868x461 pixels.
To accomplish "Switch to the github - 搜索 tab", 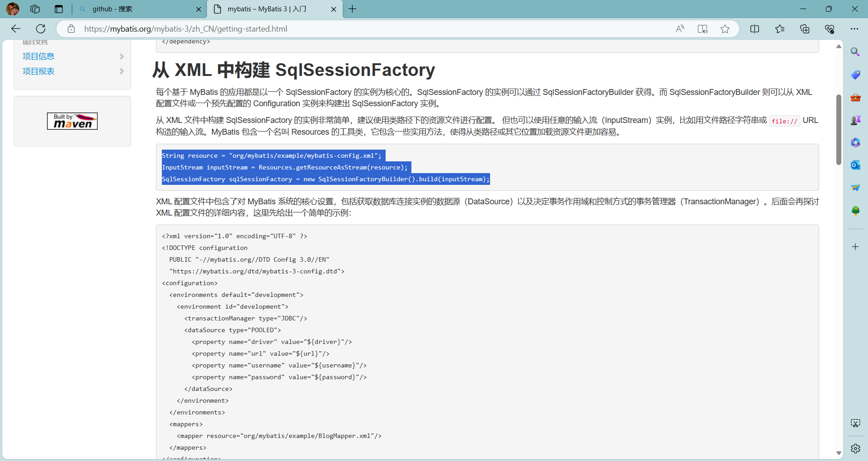I will tap(139, 9).
